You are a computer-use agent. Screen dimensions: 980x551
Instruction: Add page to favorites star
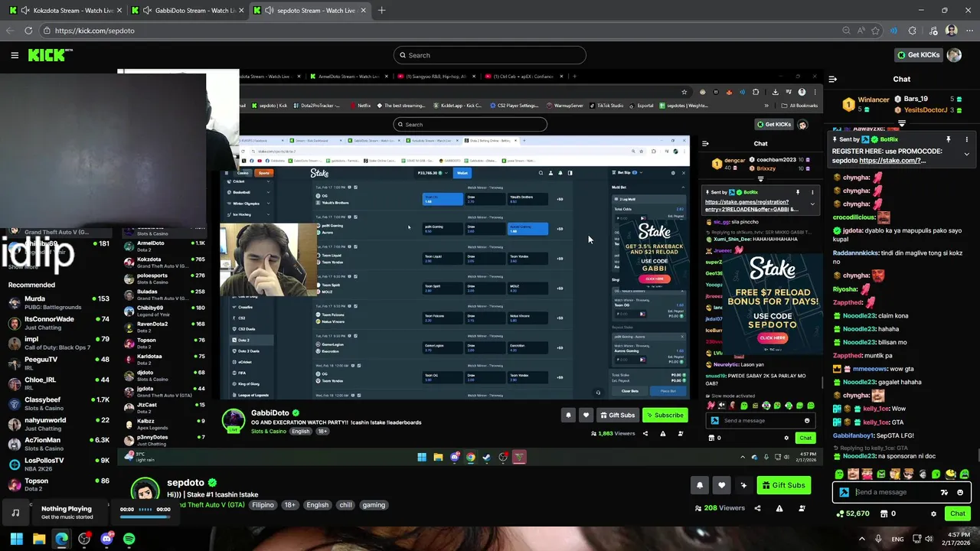(875, 31)
